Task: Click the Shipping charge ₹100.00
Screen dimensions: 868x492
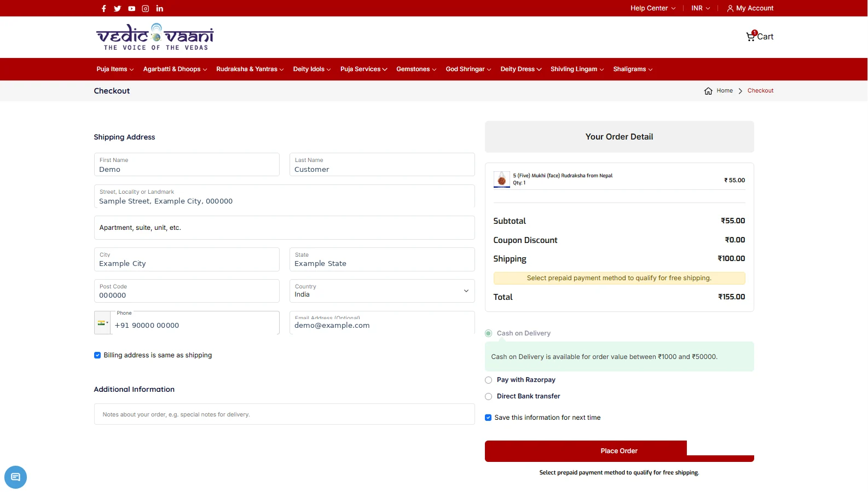Action: pyautogui.click(x=731, y=258)
